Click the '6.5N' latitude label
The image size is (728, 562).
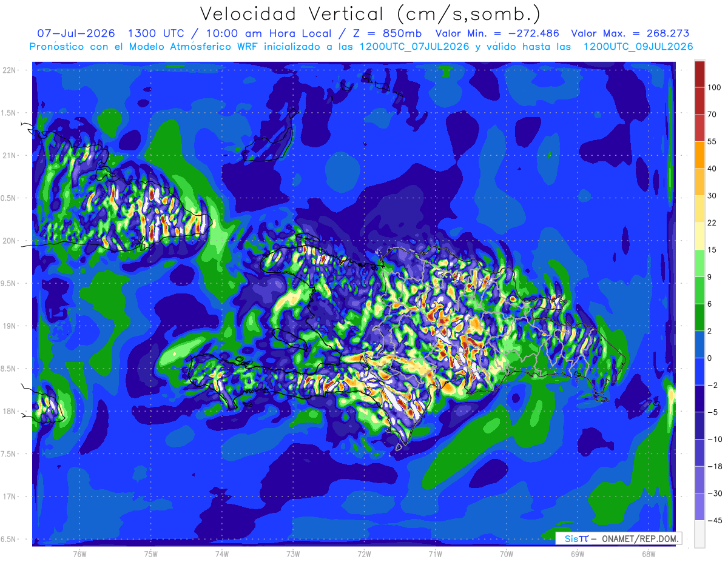click(9, 539)
